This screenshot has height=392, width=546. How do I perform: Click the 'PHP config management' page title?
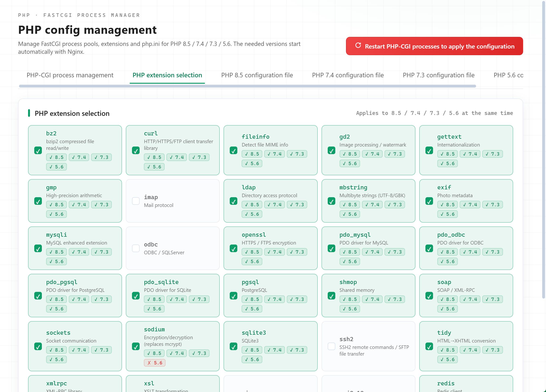coord(87,30)
